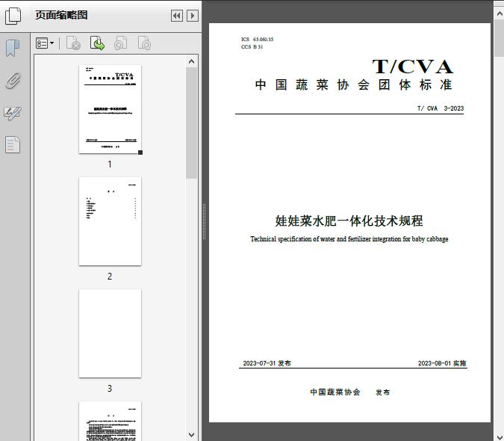Click the extract/insert pages green-arrow icon

pos(97,43)
